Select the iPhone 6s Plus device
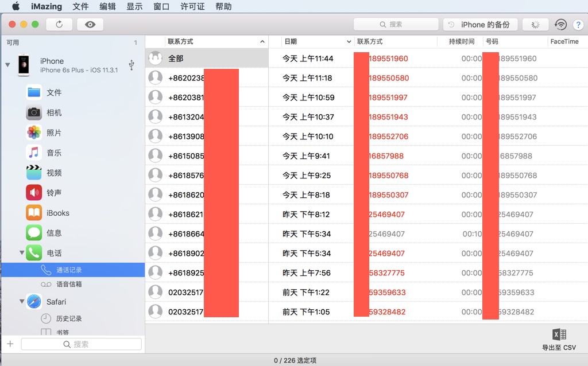Viewport: 588px width, 366px height. tap(73, 65)
